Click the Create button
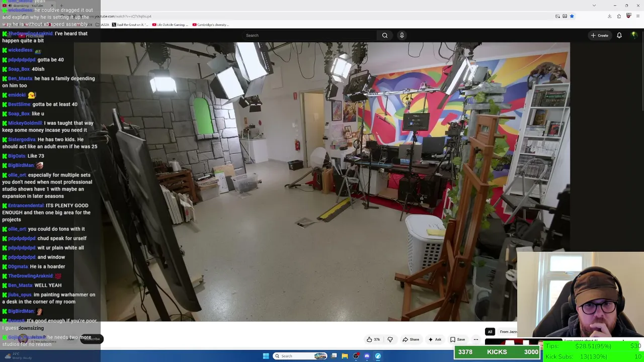This screenshot has width=644, height=362. [600, 35]
